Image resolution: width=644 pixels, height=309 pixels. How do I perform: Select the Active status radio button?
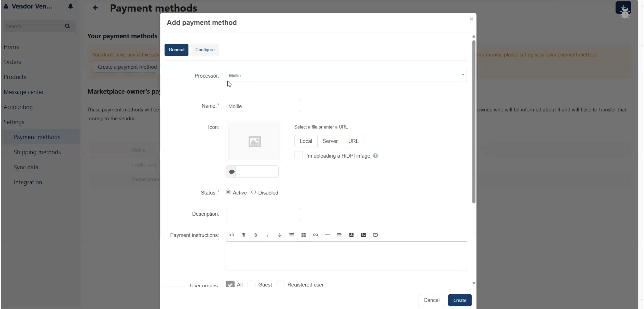pos(228,192)
